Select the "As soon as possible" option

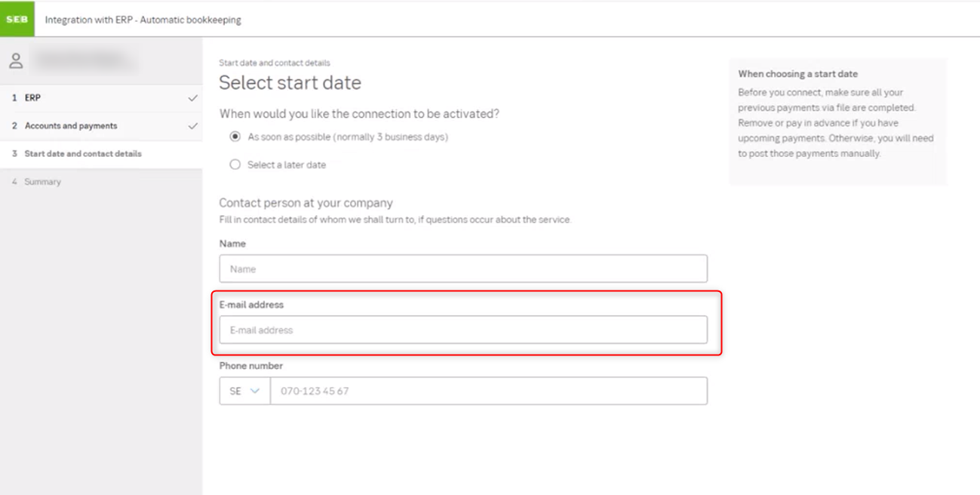coord(234,137)
